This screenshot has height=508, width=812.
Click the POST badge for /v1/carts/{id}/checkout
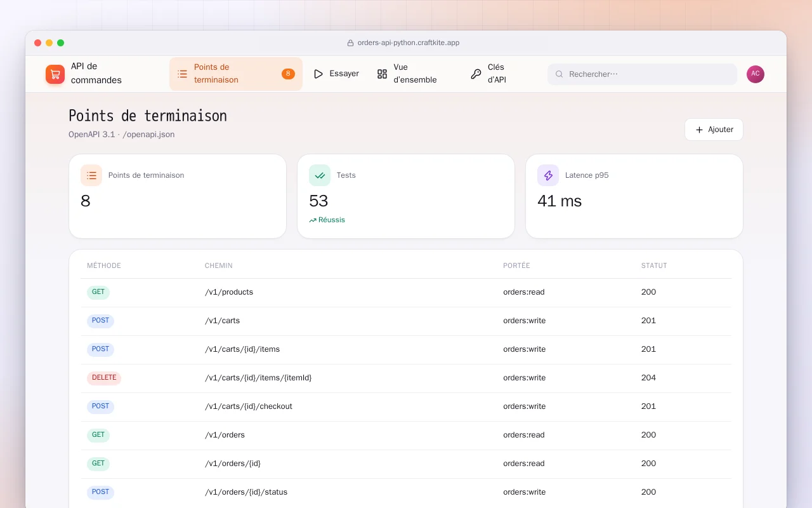coord(100,406)
